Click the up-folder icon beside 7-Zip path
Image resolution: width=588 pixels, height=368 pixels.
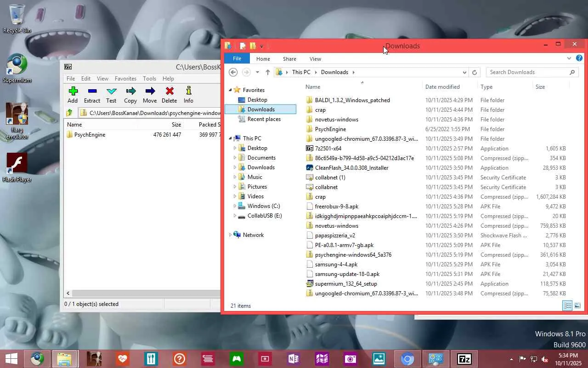point(69,113)
